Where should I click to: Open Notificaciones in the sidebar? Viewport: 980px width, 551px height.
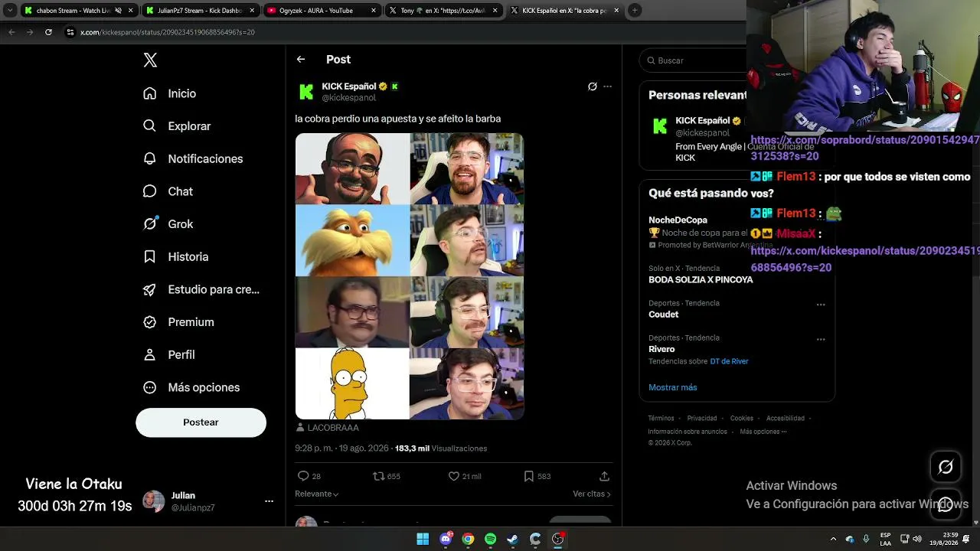pos(193,159)
